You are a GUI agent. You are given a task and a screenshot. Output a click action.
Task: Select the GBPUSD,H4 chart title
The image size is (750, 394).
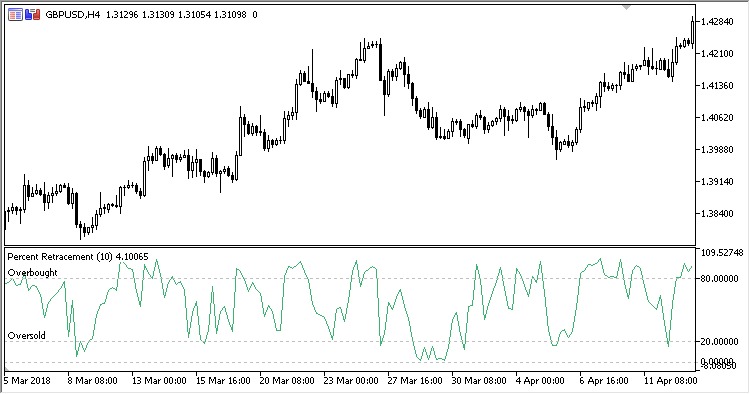(73, 15)
